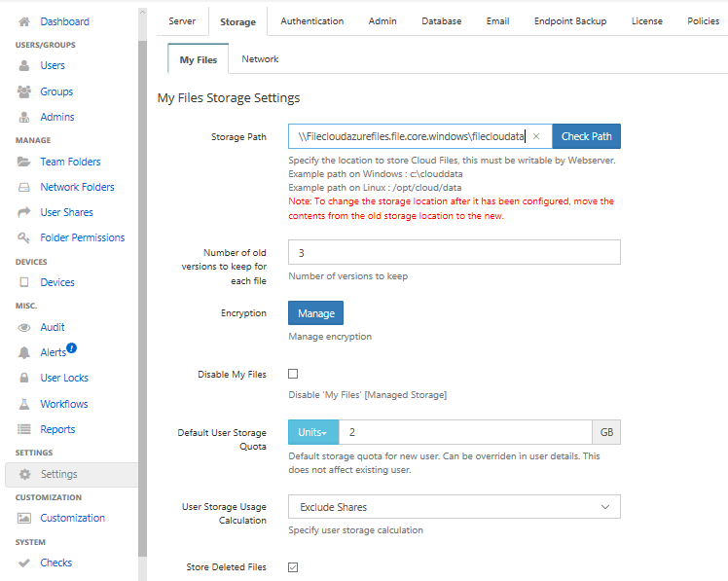Enable the Disable My Files checkbox

pos(293,374)
